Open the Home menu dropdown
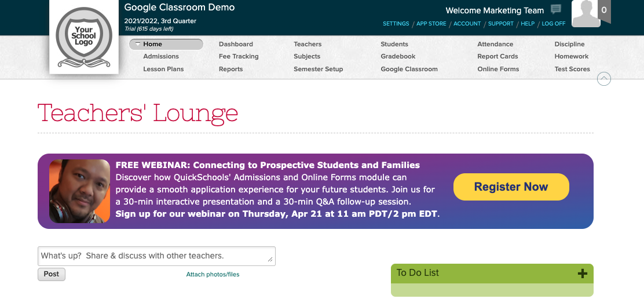 [166, 44]
